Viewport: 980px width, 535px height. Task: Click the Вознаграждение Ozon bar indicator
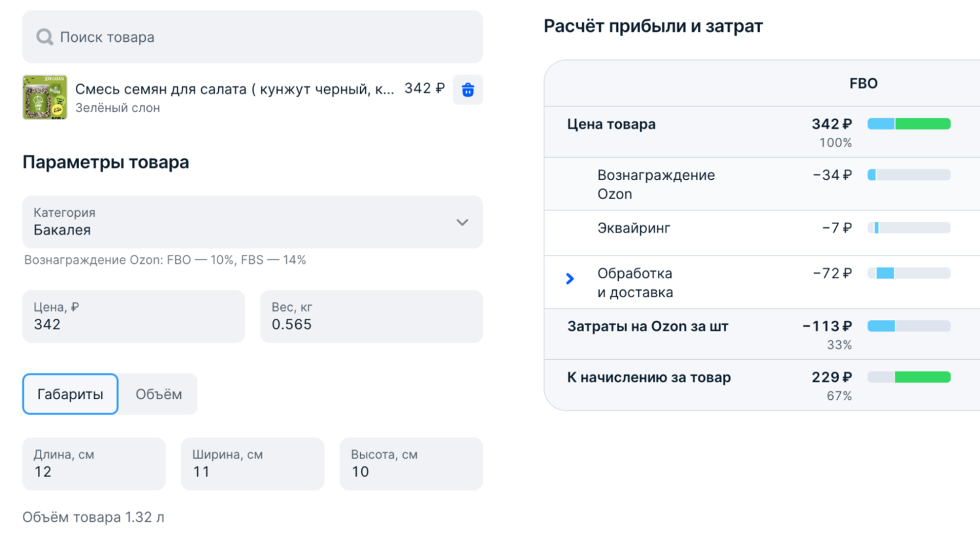[x=909, y=175]
